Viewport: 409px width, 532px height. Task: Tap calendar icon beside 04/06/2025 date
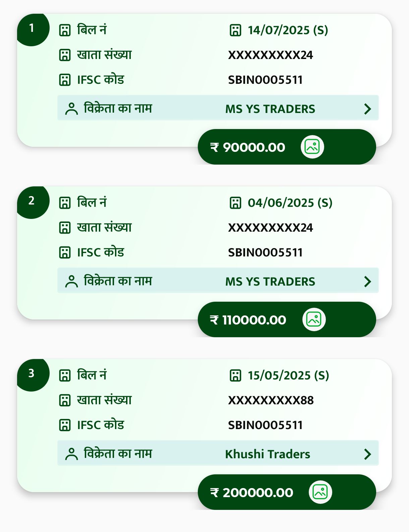coord(235,203)
